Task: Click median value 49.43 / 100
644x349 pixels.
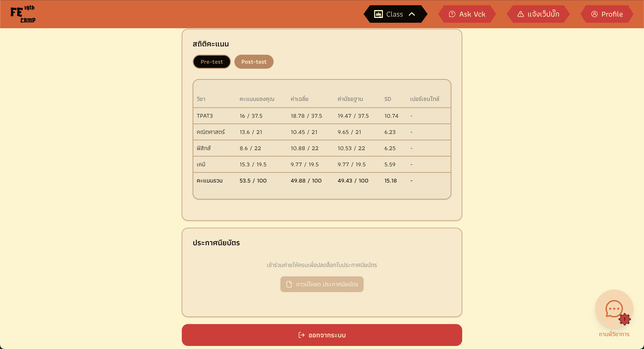Action: tap(353, 181)
